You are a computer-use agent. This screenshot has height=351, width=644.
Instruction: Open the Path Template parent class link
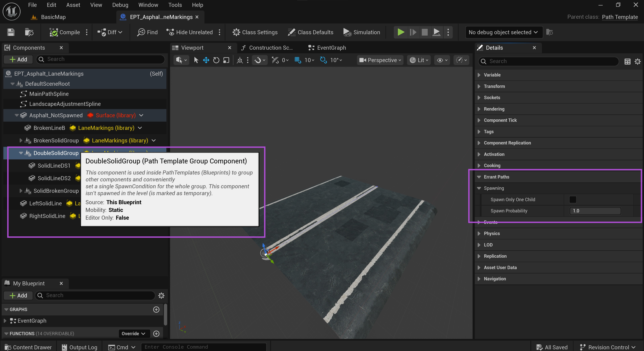619,17
